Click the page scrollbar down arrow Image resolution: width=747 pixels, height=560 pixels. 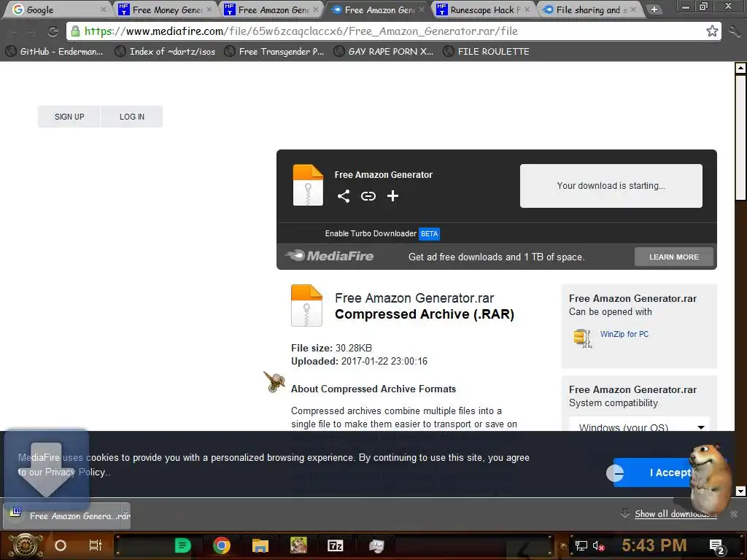click(x=740, y=491)
